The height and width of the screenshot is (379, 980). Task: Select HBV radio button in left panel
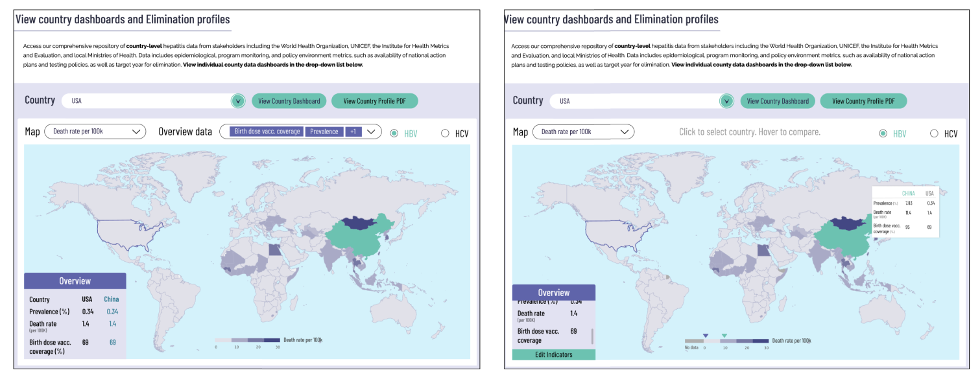click(x=394, y=133)
